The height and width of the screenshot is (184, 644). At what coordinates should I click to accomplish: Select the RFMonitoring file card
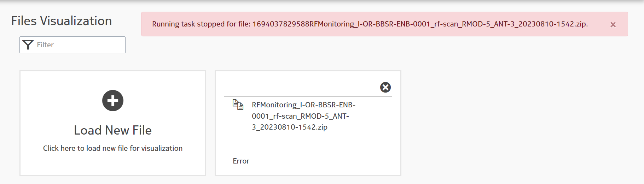coord(308,123)
